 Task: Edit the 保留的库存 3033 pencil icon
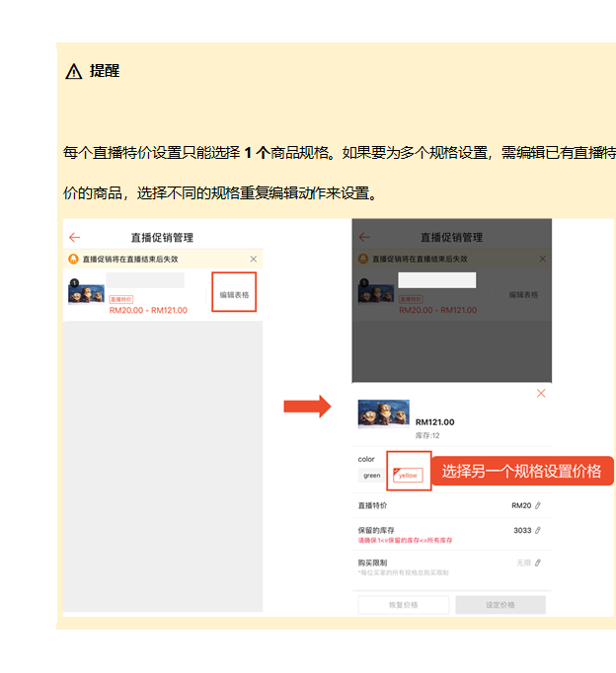pos(538,531)
